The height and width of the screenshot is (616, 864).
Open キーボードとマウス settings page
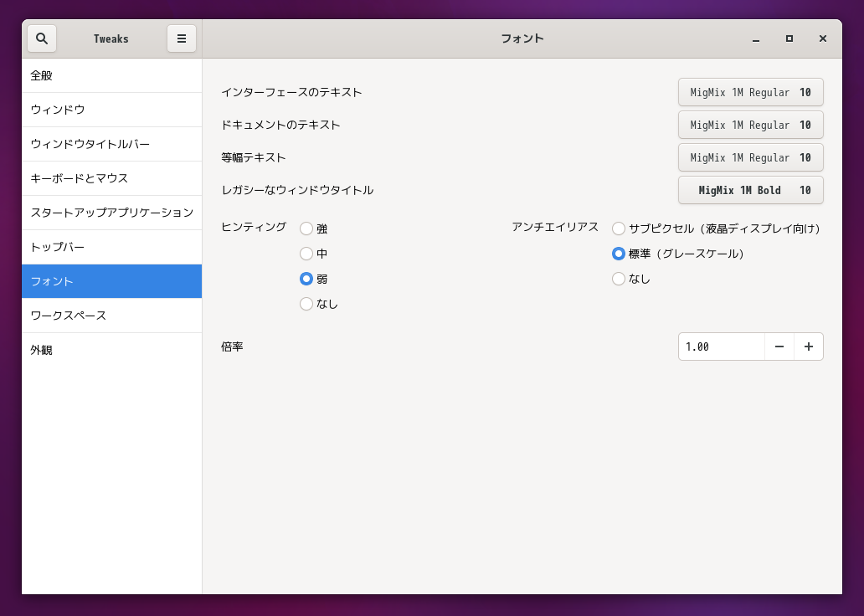click(x=112, y=178)
